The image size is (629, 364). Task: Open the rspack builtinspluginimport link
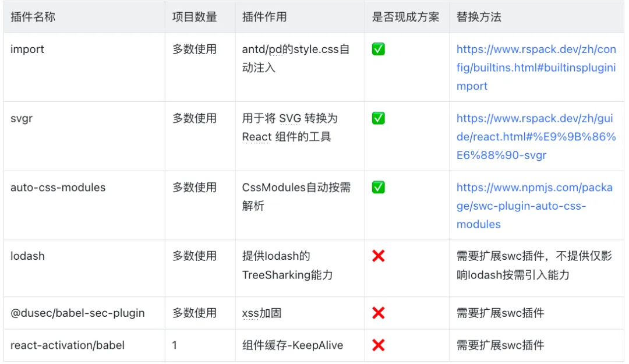[536, 68]
